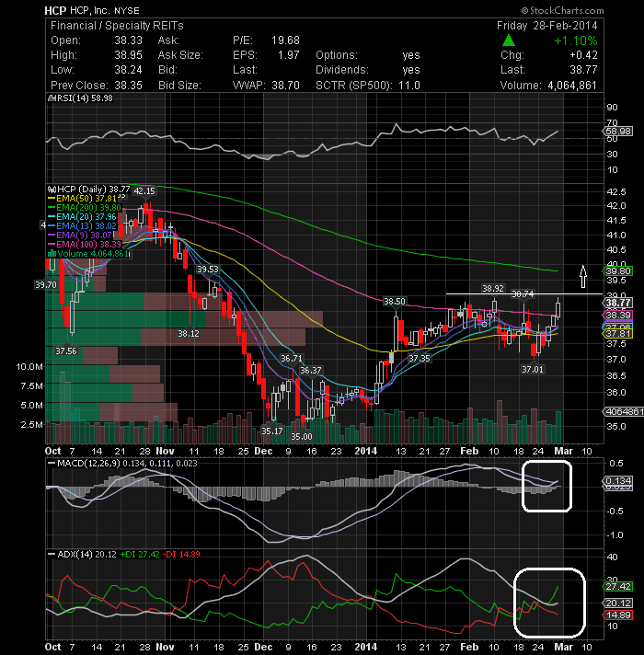Screen dimensions: 644x655
Task: Click the 14.89 right-axis tag
Action: coord(619,615)
